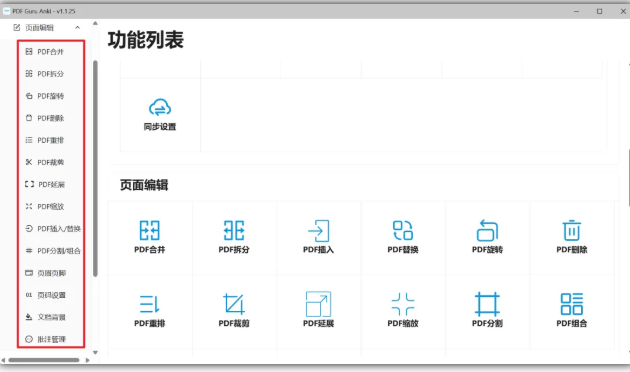Launch the PDF删除 trash card
Image resolution: width=630 pixels, height=372 pixels.
tap(572, 237)
